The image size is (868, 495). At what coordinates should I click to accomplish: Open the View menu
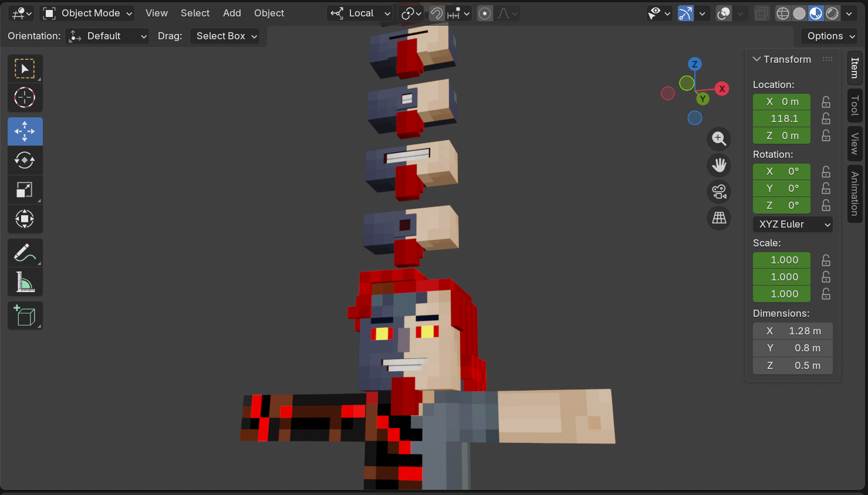click(x=157, y=13)
